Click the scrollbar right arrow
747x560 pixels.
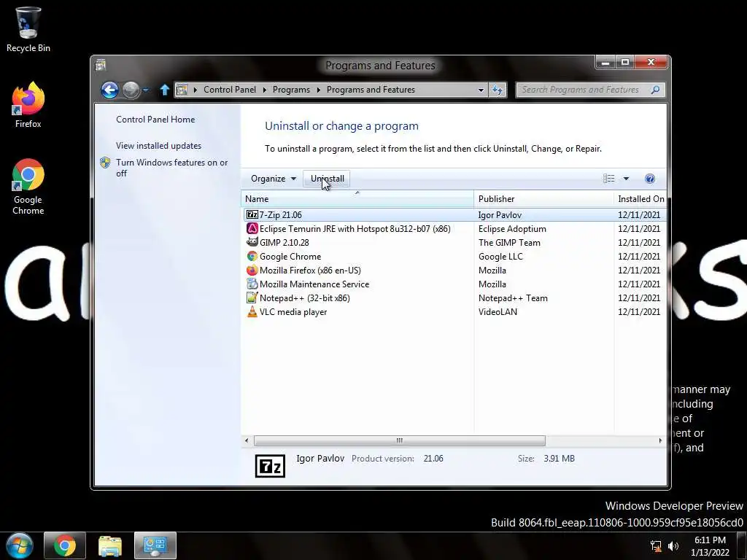tap(660, 440)
